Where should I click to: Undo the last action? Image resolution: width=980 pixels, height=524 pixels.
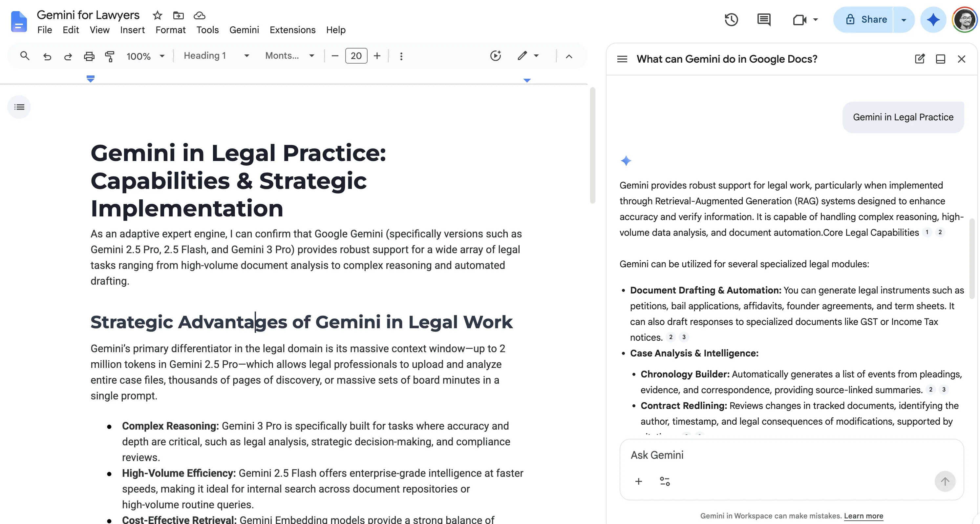point(47,56)
